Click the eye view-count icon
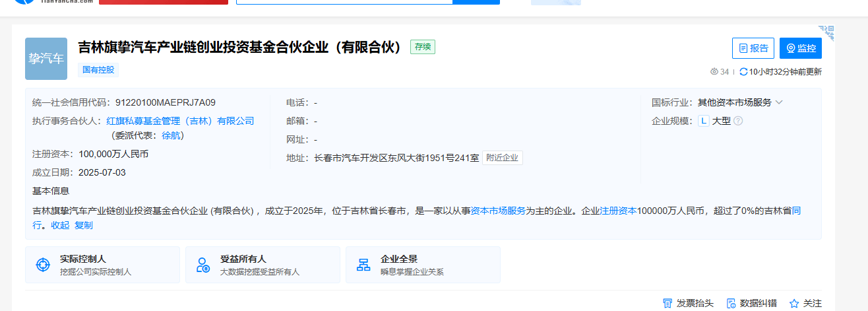Screen dimensions: 868x311 [x=714, y=71]
